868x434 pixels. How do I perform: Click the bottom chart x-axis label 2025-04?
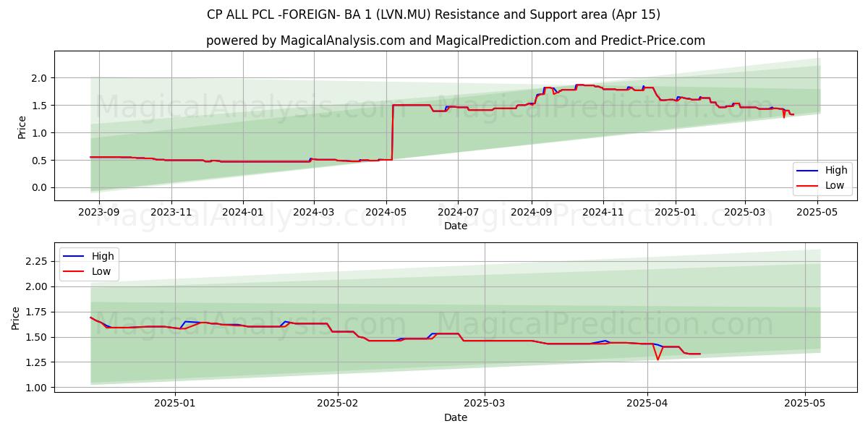pyautogui.click(x=647, y=404)
